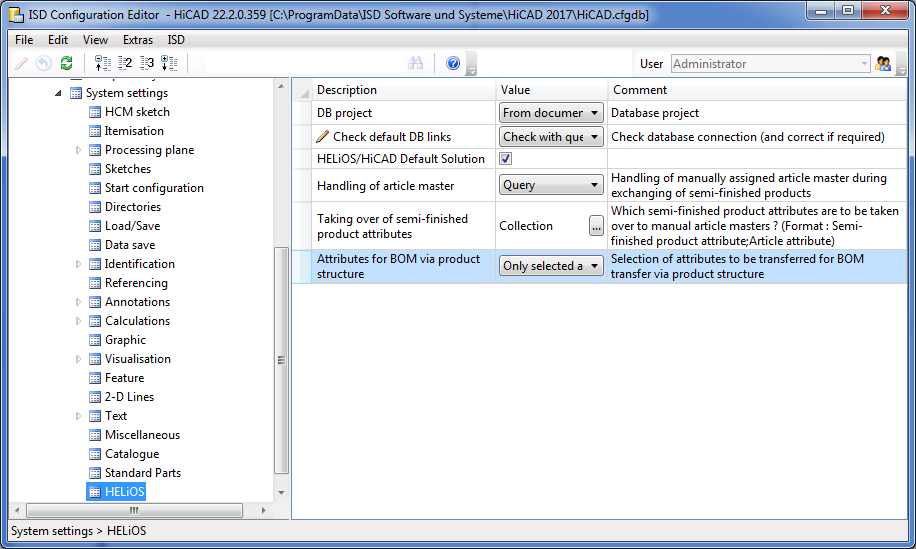916x549 pixels.
Task: Click the select-all corner cell of the grid
Action: pos(302,90)
